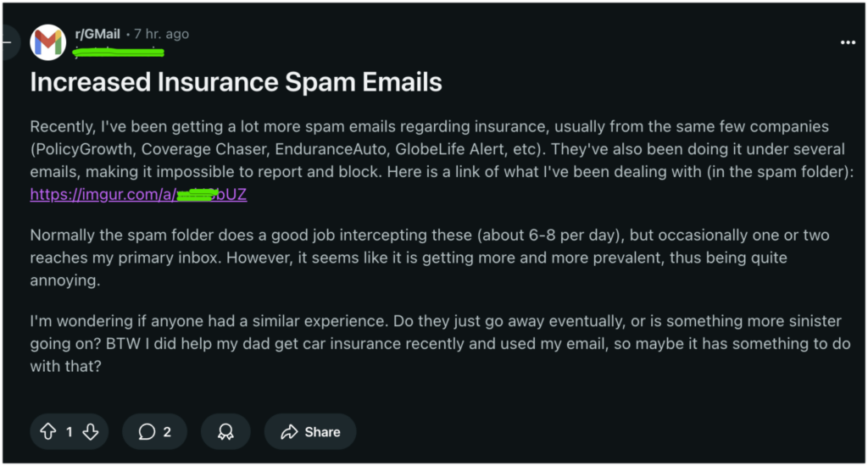
Task: Open comments via the speech bubble icon
Action: coord(147,432)
